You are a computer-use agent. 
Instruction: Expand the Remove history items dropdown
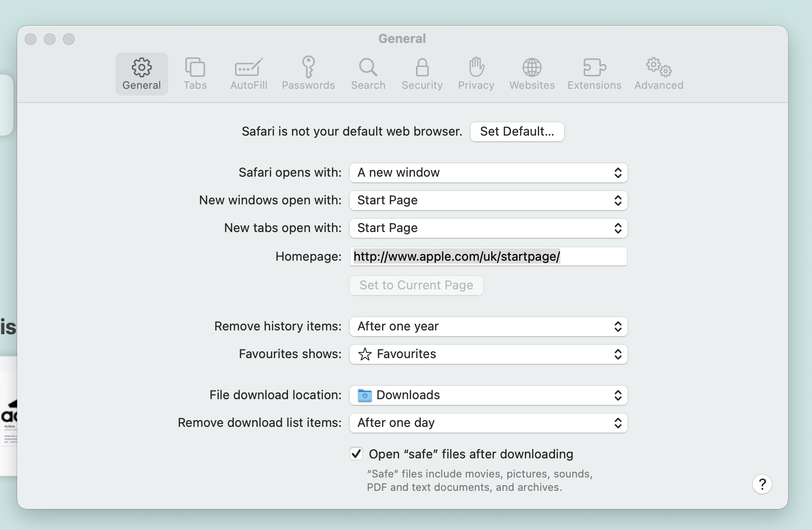489,327
